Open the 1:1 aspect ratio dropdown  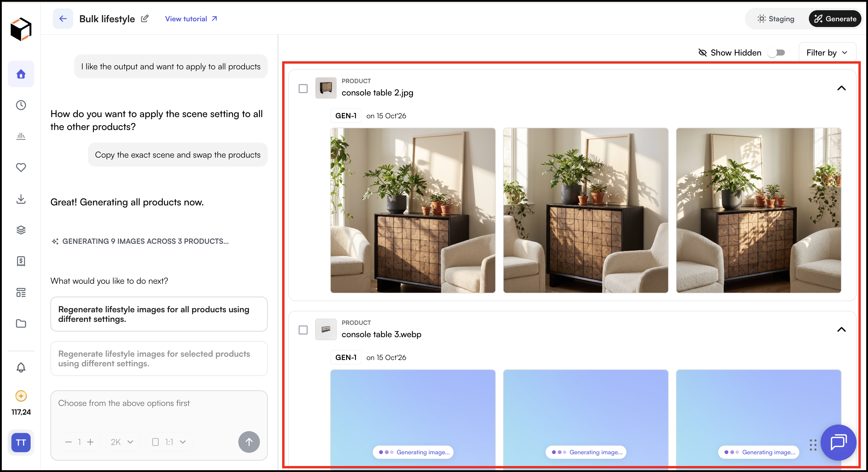pyautogui.click(x=169, y=442)
